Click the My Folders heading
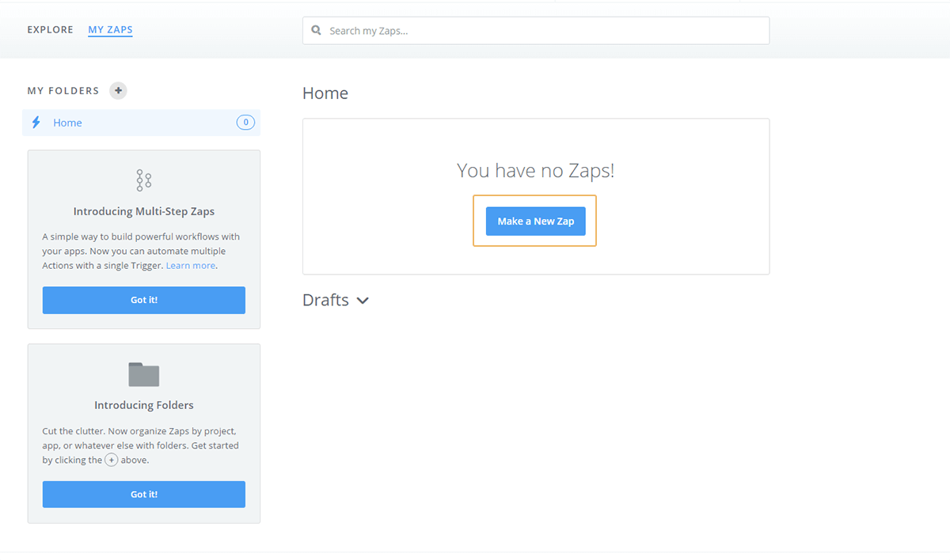The height and width of the screenshot is (560, 950). click(63, 91)
